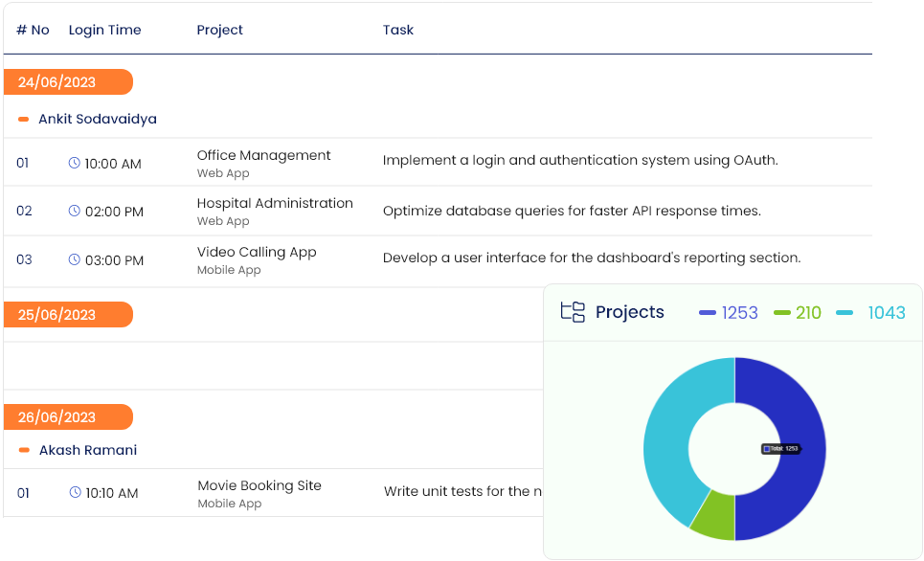Click the Project column header
924x561 pixels.
[x=220, y=30]
